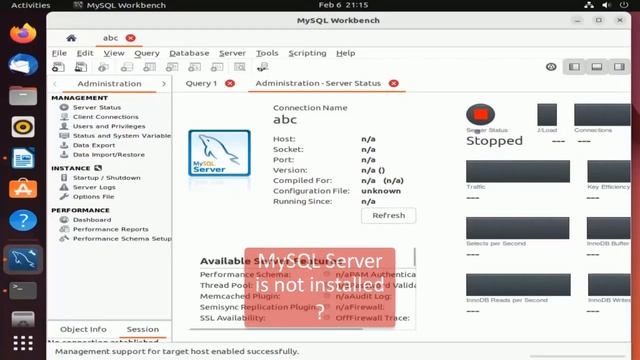This screenshot has height=360, width=640.
Task: Open Firefox from the dock
Action: [23, 33]
